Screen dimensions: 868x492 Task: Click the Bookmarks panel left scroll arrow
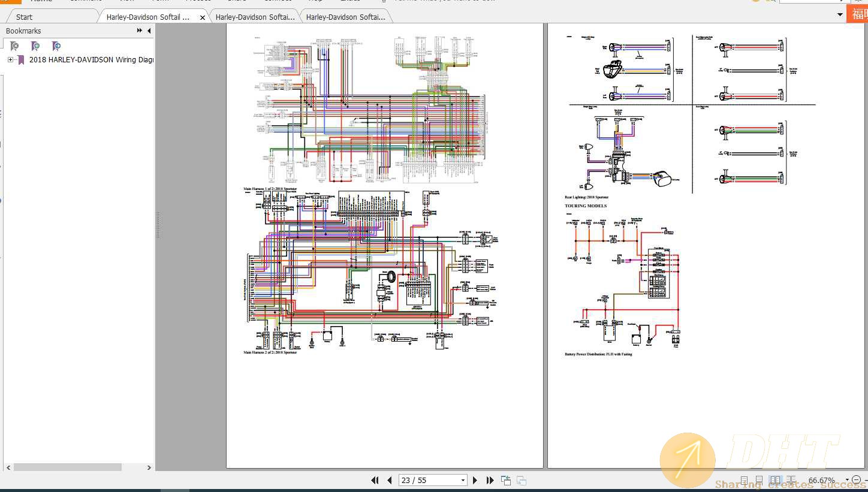(8, 467)
